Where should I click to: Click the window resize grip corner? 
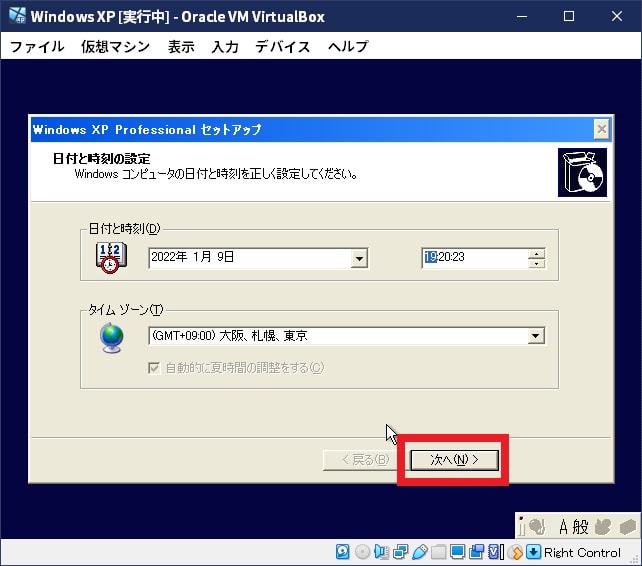635,559
